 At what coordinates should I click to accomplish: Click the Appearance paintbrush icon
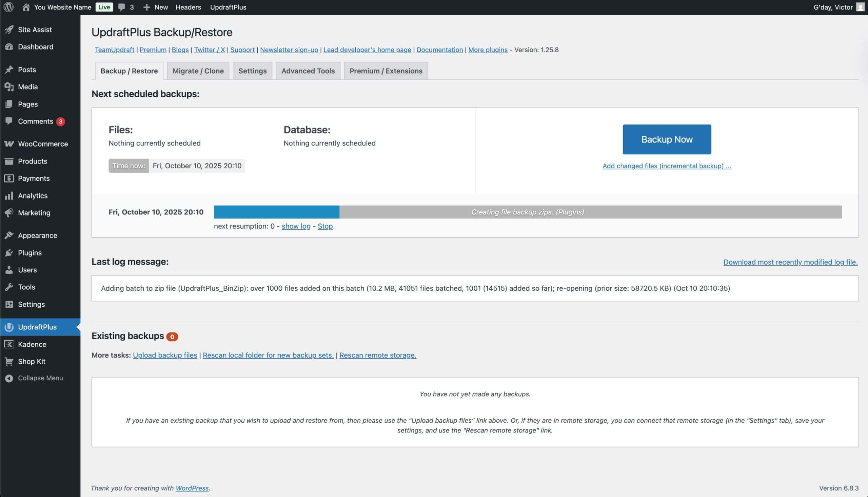tap(9, 235)
